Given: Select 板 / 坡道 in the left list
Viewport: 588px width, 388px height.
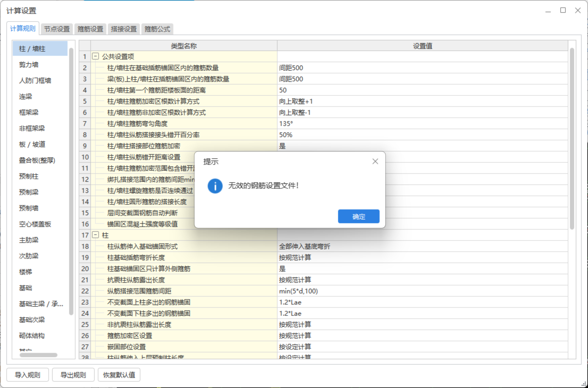Looking at the screenshot, I should pyautogui.click(x=40, y=144).
